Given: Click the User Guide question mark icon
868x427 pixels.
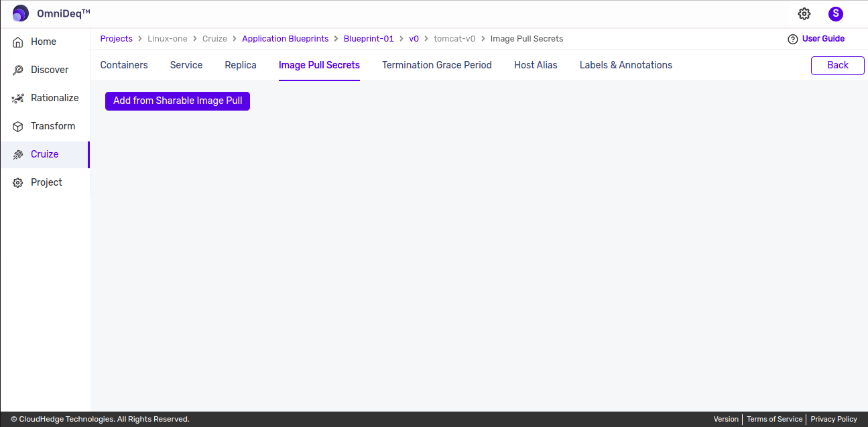Looking at the screenshot, I should tap(793, 39).
